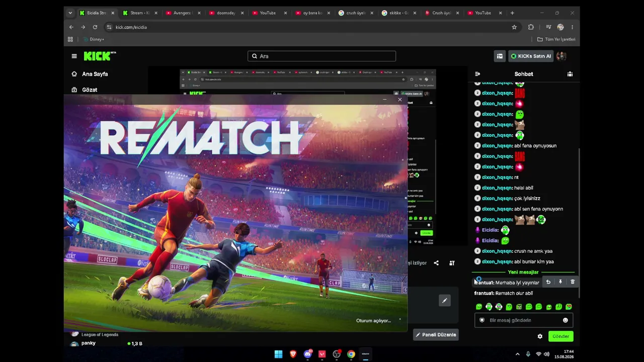The width and height of the screenshot is (644, 362).
Task: Open the creator dashboard icon beside KICKs Satın Al
Action: point(500,56)
